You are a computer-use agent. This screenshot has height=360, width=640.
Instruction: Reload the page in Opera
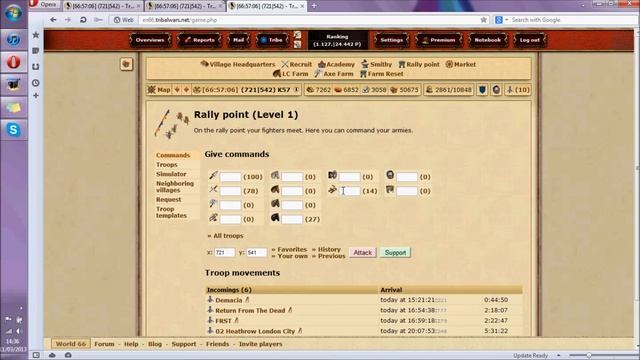click(x=83, y=20)
